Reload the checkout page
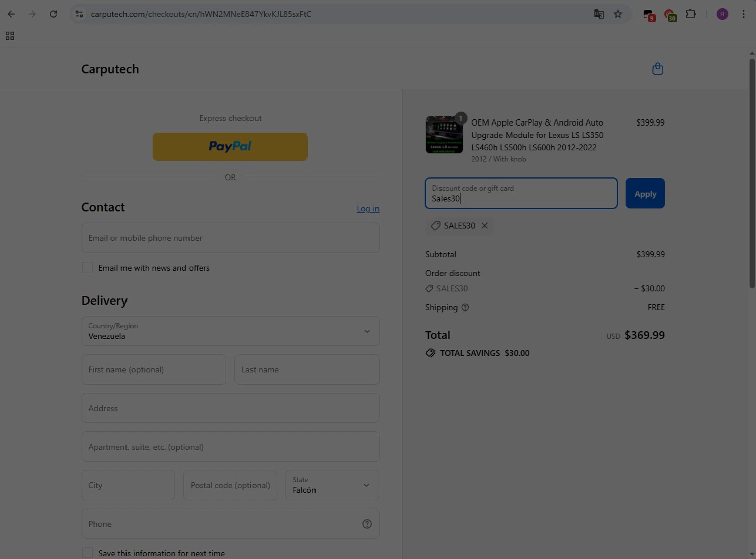756x559 pixels. pyautogui.click(x=53, y=14)
